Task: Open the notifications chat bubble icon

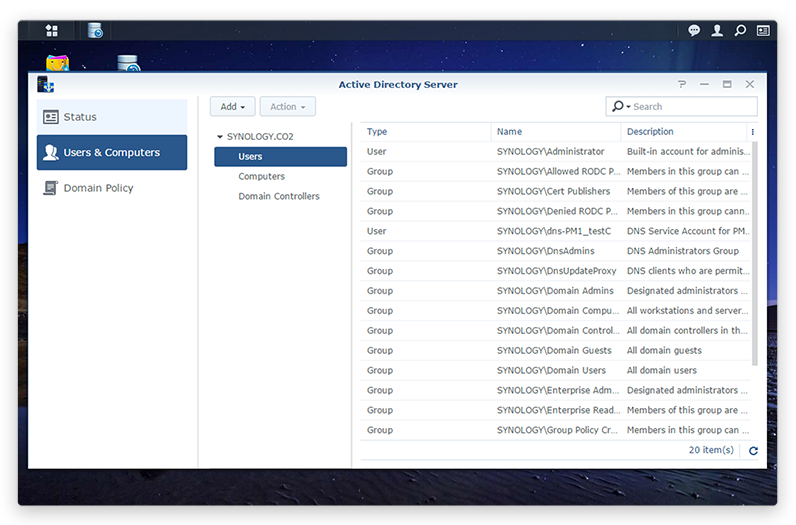Action: click(693, 30)
